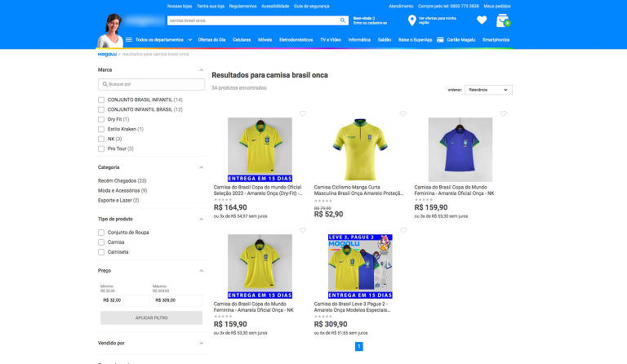Screen dimensions: 627x364
Task: Click the Magalu breadcrumb logo
Action: tap(107, 54)
